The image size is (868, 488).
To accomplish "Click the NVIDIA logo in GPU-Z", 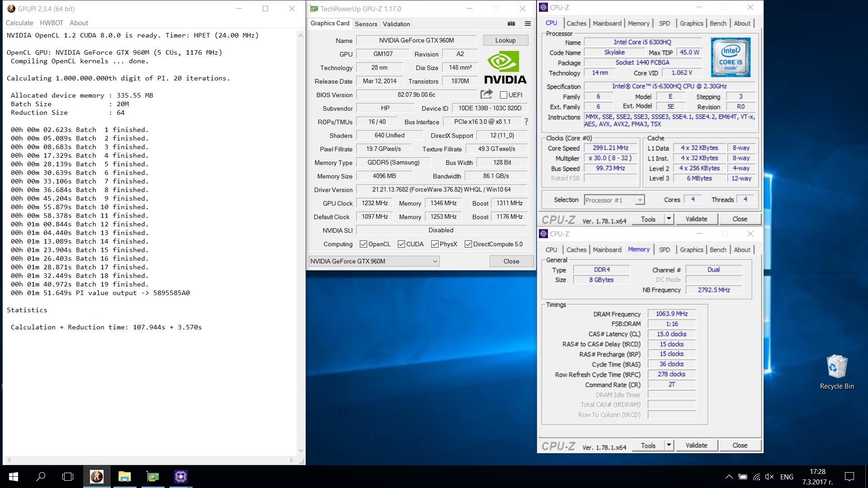I will (x=505, y=67).
